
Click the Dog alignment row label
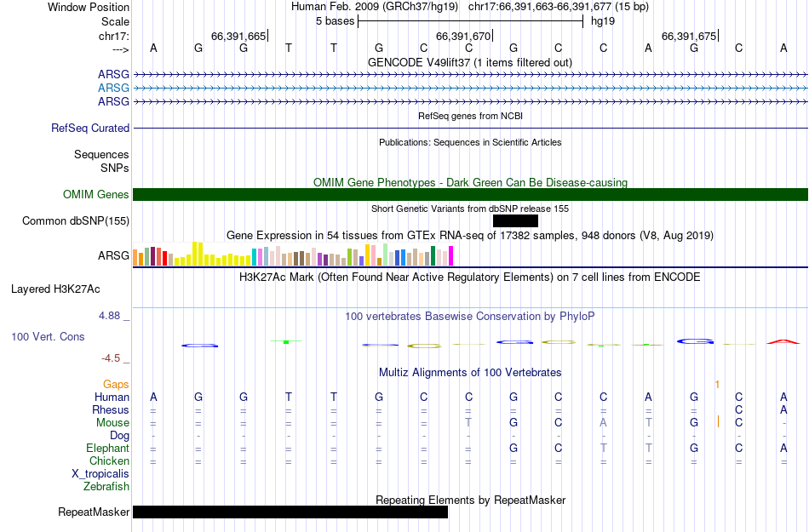pos(119,436)
